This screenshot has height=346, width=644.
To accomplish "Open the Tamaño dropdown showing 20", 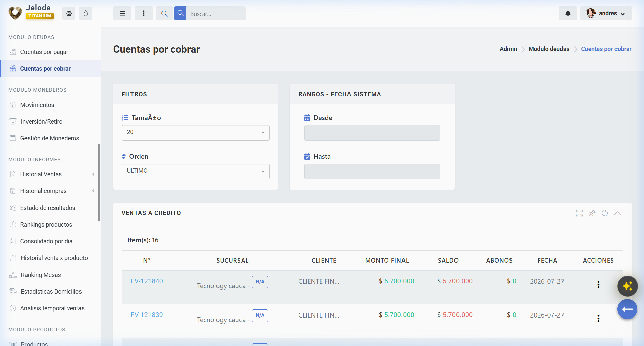I will tap(196, 133).
